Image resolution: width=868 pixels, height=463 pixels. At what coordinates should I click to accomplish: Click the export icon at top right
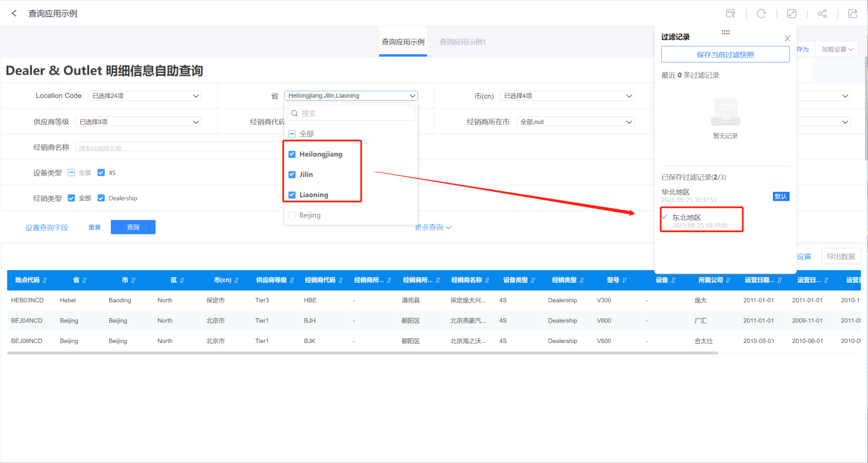click(x=852, y=13)
